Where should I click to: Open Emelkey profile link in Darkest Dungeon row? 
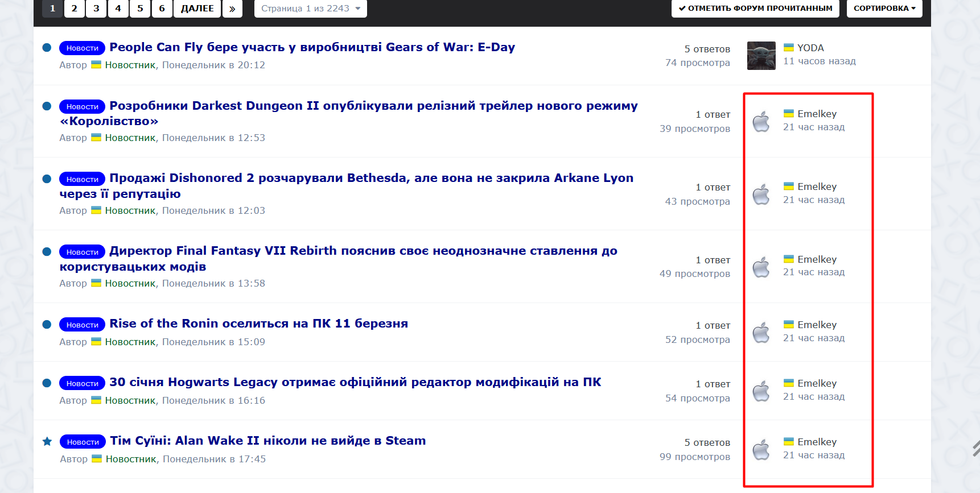click(x=817, y=114)
